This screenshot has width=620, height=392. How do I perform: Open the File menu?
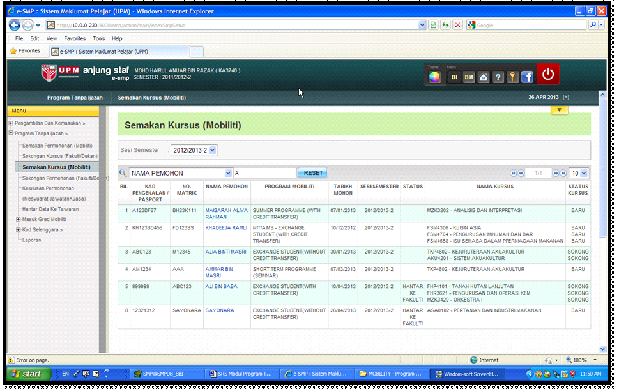[19, 38]
